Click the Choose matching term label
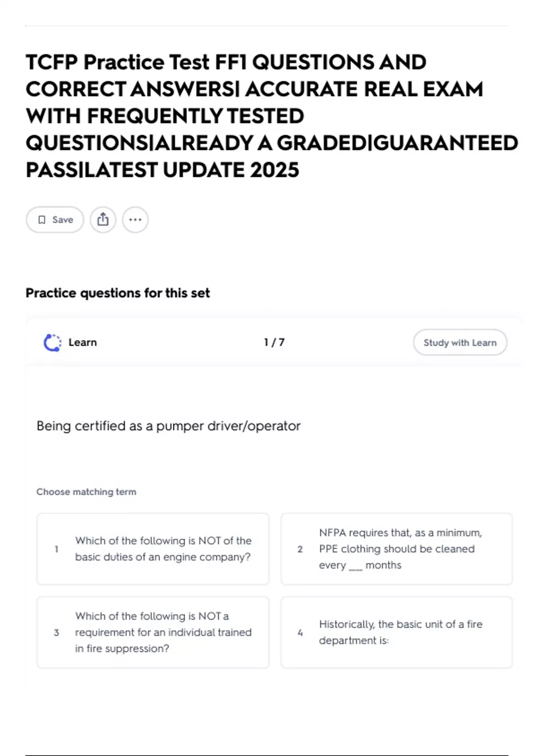 tap(86, 492)
